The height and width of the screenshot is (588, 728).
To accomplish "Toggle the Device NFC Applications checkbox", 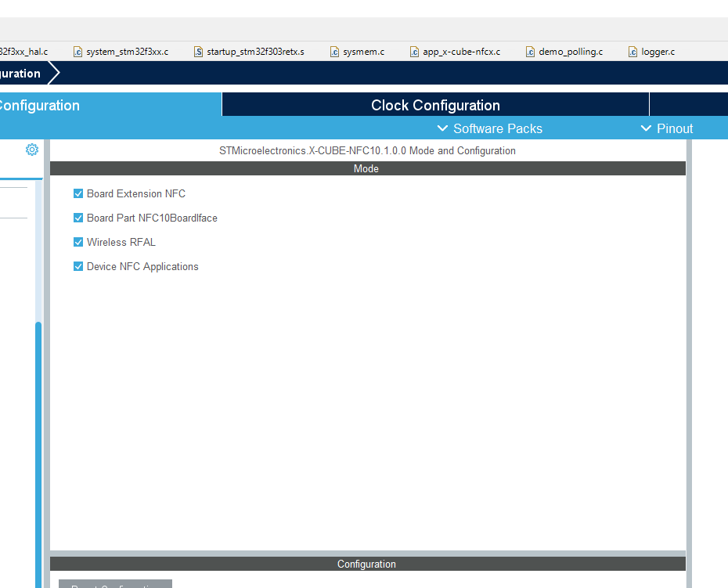I will pyautogui.click(x=78, y=266).
